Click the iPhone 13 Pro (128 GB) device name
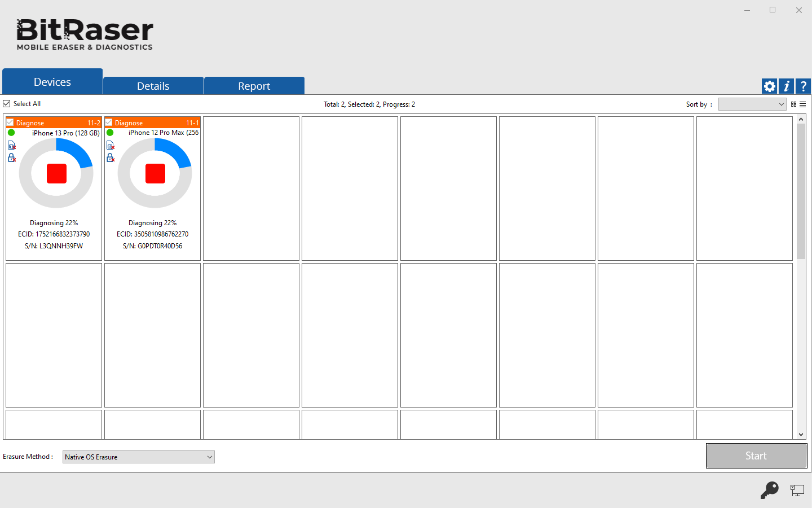812x508 pixels. tap(65, 133)
